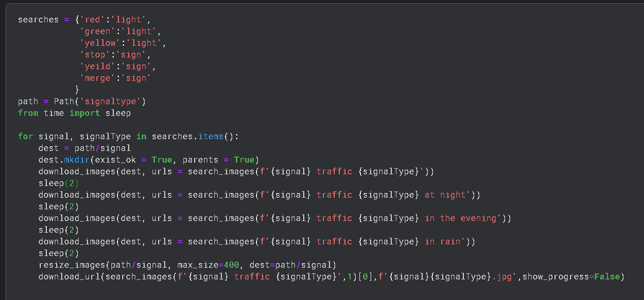Image resolution: width=644 pixels, height=300 pixels.
Task: Click the import keyword
Action: [85, 113]
